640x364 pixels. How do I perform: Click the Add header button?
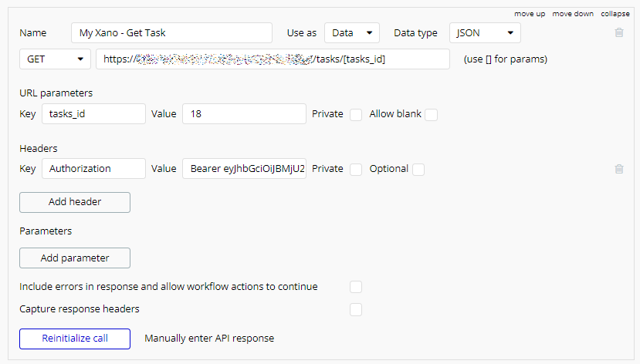pyautogui.click(x=75, y=202)
